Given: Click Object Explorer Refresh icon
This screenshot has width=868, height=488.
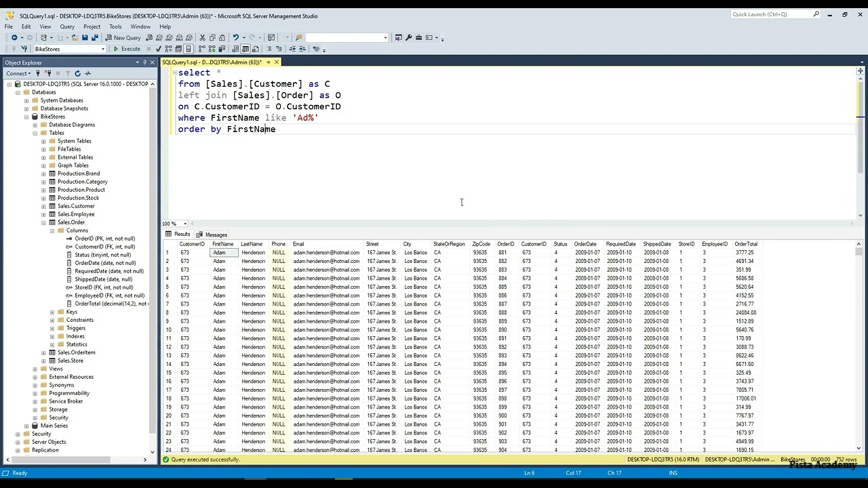Looking at the screenshot, I should (x=77, y=73).
